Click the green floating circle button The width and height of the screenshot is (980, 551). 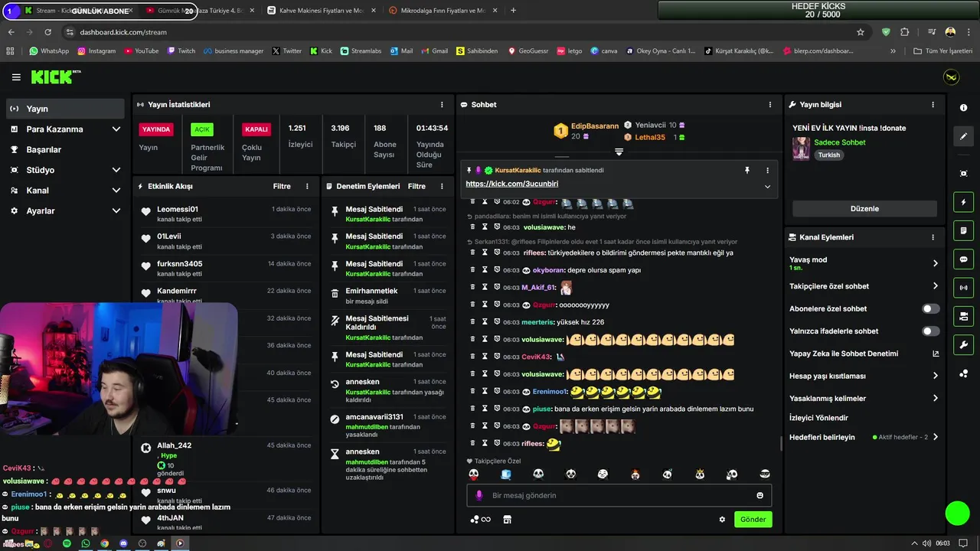pyautogui.click(x=957, y=514)
